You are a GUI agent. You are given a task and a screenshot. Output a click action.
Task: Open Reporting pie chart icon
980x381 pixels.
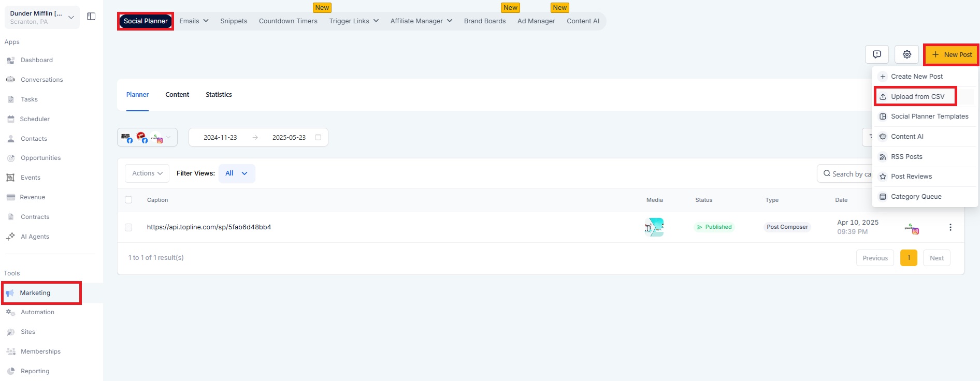point(10,371)
